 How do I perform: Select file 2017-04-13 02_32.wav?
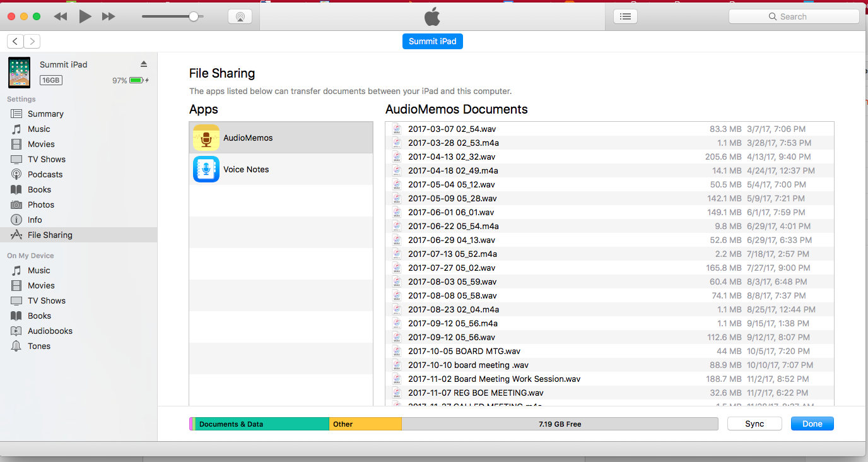[x=609, y=157]
